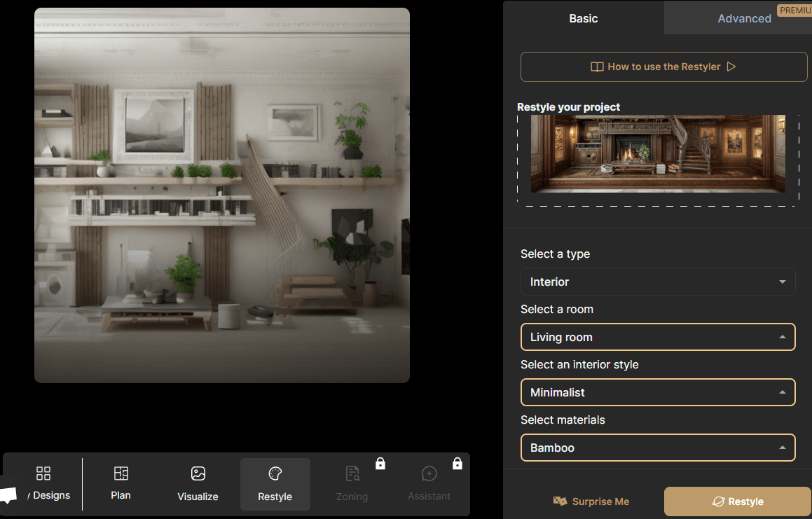
Task: Click the Restyle palette icon in bottom toolbar
Action: 275,474
